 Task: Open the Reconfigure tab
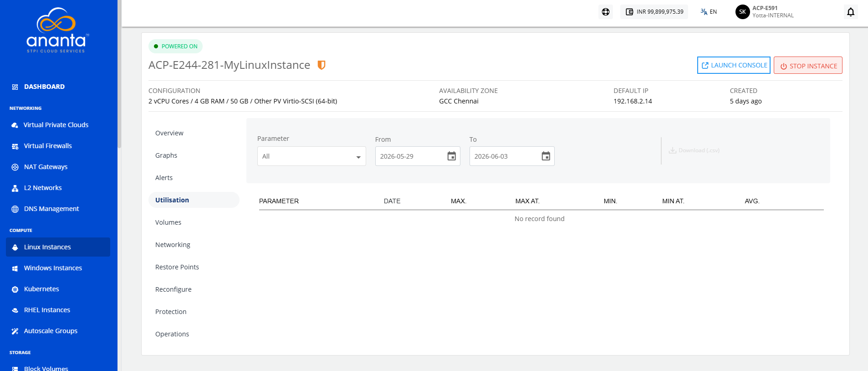point(174,289)
